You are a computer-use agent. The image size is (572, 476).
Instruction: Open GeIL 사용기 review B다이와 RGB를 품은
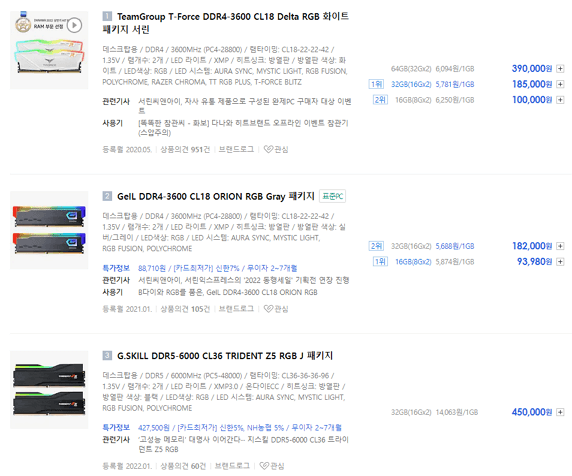pyautogui.click(x=228, y=293)
